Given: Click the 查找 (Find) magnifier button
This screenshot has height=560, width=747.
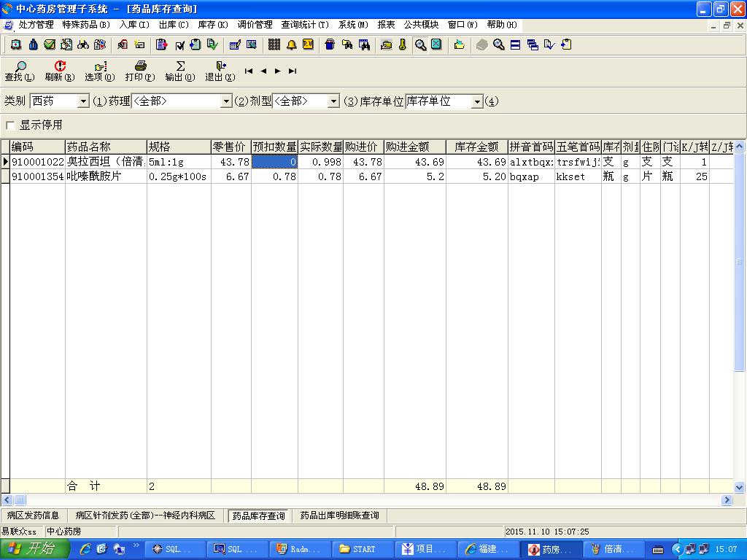Looking at the screenshot, I should point(20,71).
